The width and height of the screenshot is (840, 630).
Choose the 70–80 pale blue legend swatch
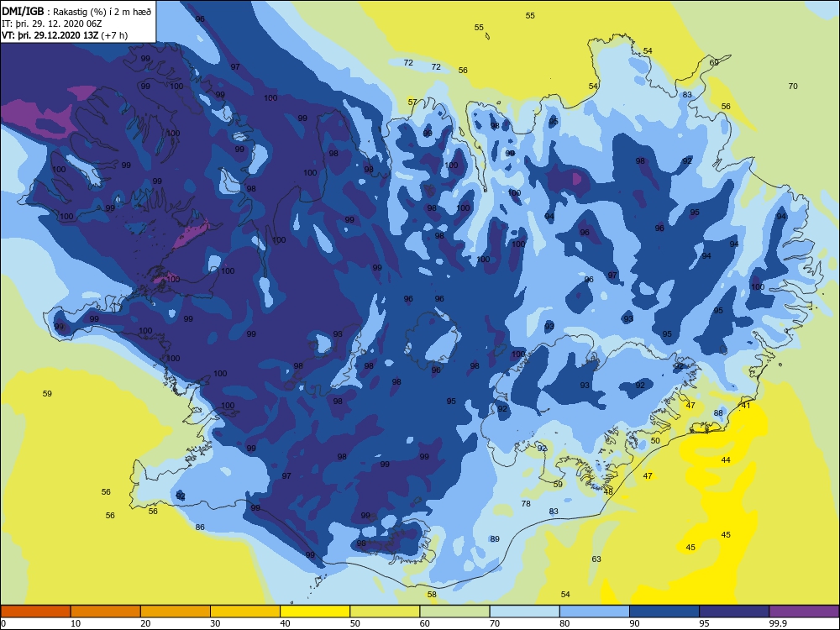coord(525,612)
